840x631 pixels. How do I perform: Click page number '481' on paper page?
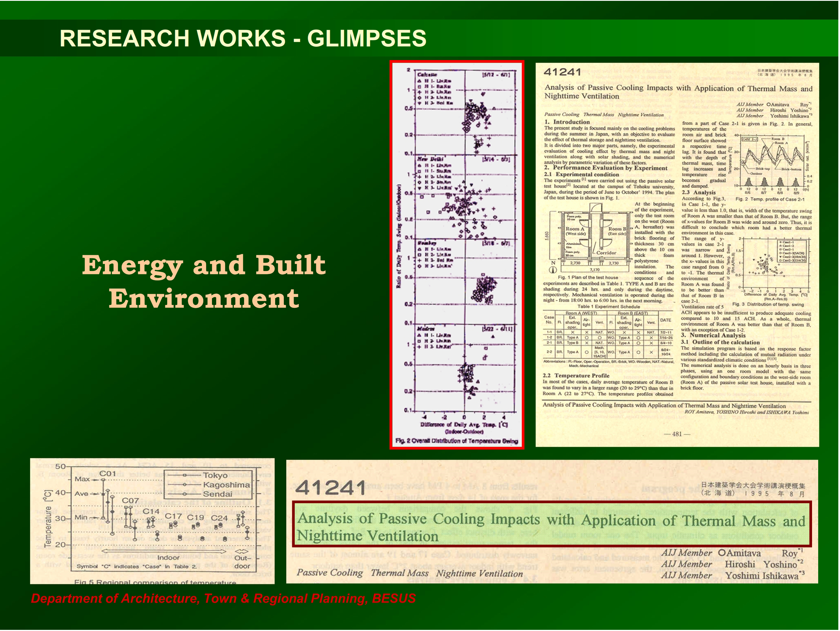pyautogui.click(x=677, y=434)
